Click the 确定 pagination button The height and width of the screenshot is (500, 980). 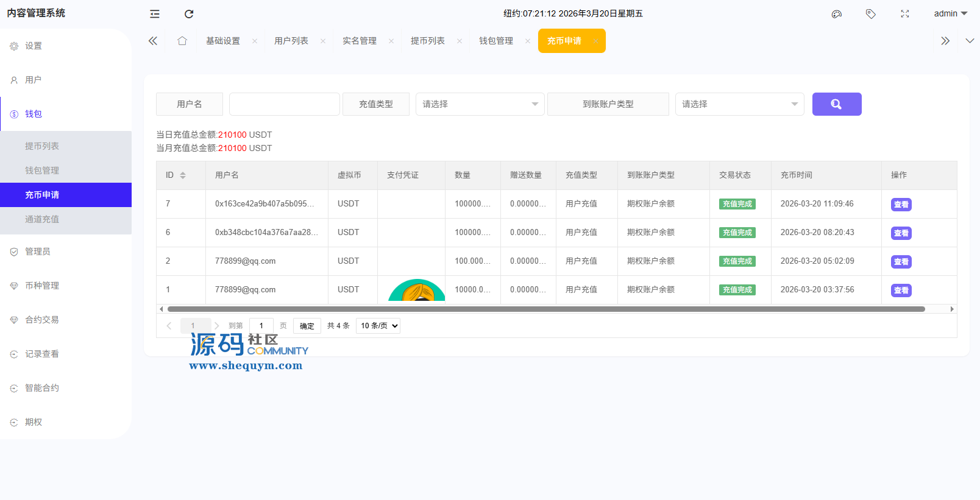pyautogui.click(x=307, y=326)
